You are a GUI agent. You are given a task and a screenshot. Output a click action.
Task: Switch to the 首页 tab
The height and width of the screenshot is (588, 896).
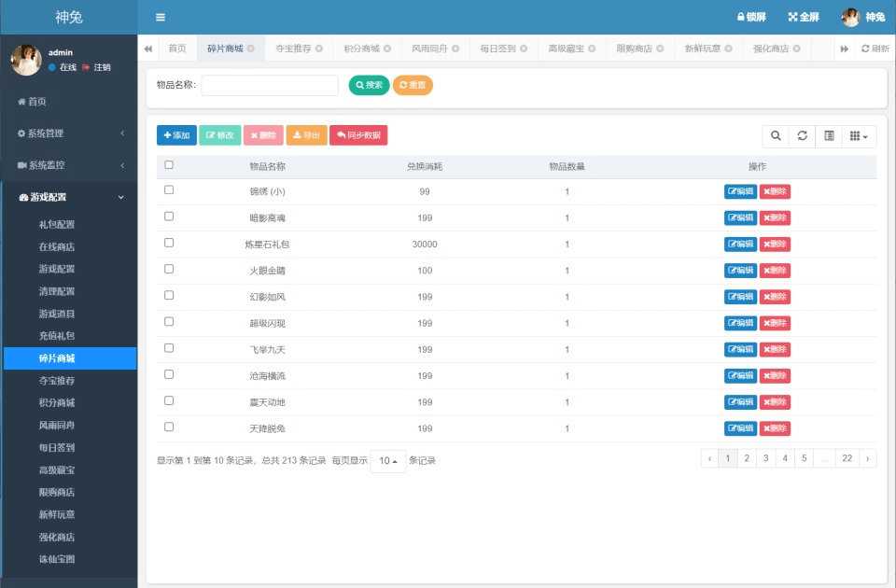pos(177,49)
